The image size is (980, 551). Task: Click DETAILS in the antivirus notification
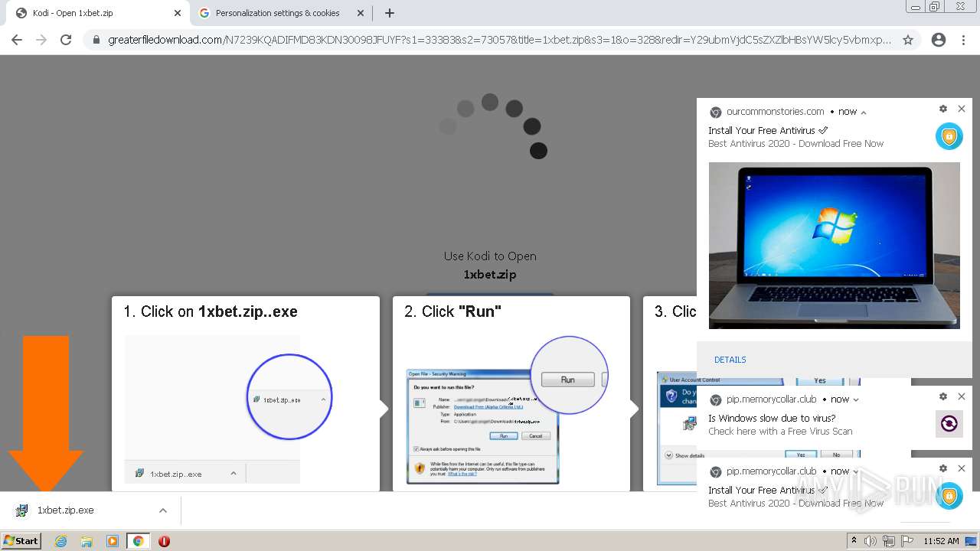pyautogui.click(x=730, y=360)
